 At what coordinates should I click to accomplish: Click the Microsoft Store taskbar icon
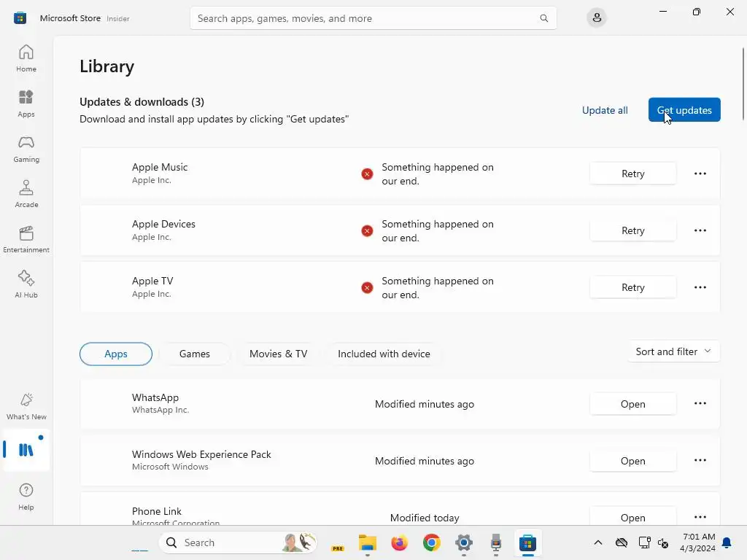tap(527, 542)
